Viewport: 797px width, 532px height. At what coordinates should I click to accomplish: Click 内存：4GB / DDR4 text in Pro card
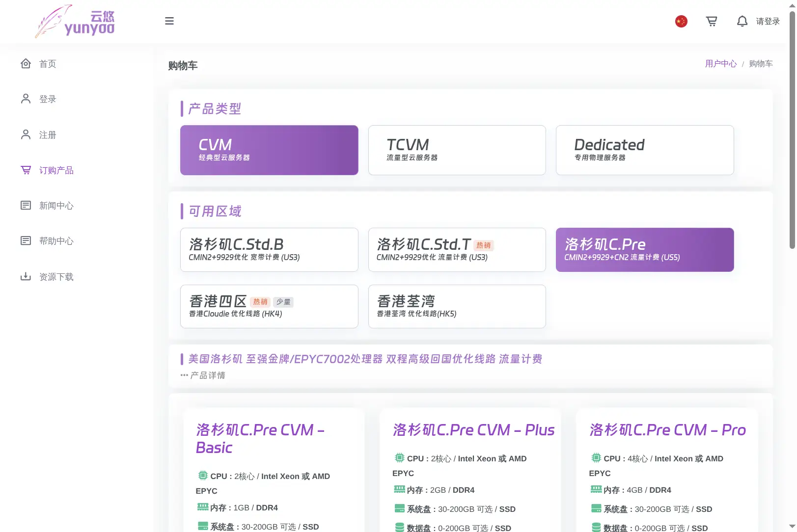(x=637, y=490)
